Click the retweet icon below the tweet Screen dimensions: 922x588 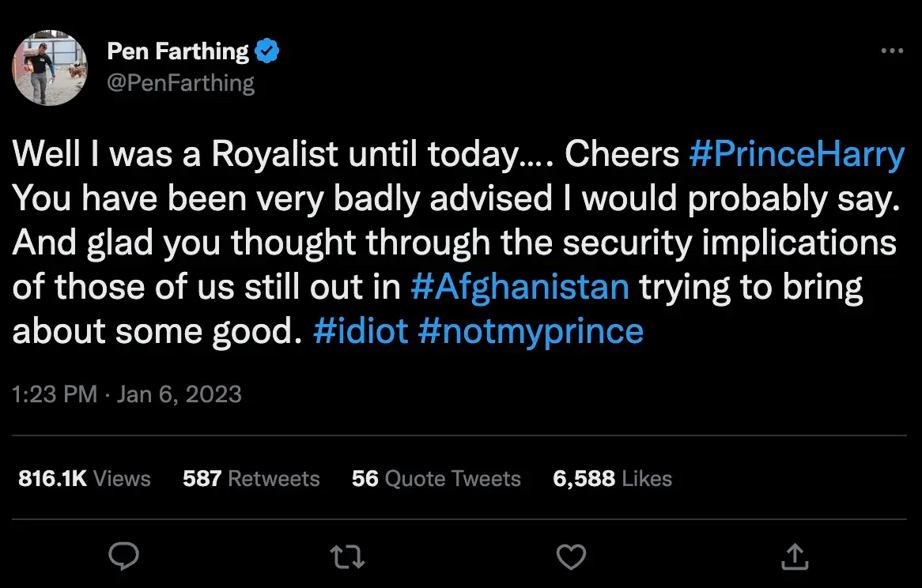coord(347,556)
